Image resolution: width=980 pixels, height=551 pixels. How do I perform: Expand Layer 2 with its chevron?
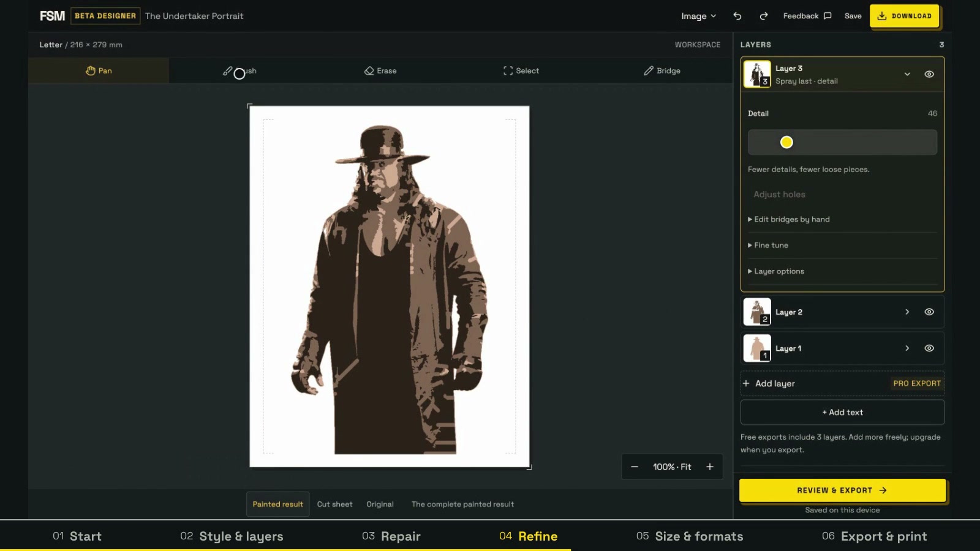(907, 312)
